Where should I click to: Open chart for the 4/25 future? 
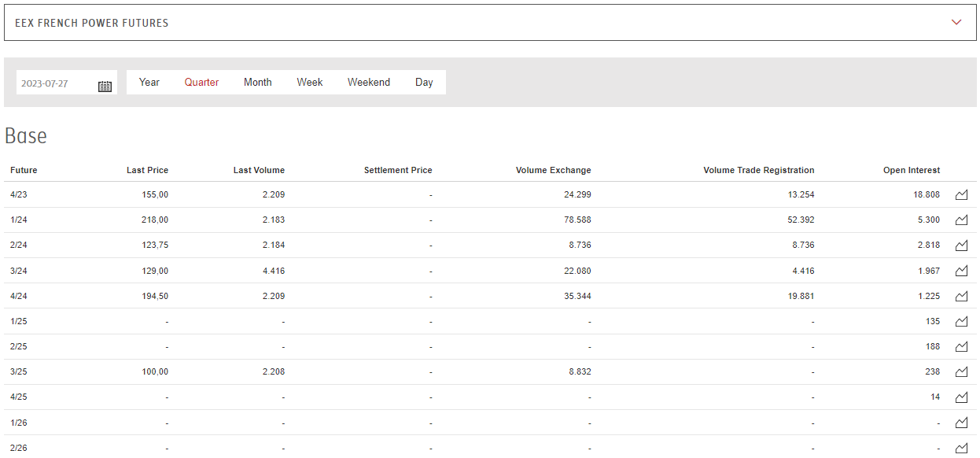[x=961, y=397]
